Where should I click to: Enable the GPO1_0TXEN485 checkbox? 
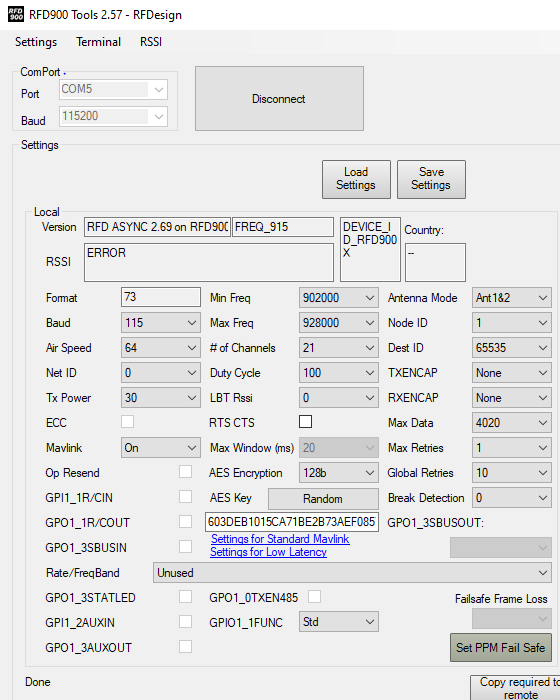[x=314, y=596]
